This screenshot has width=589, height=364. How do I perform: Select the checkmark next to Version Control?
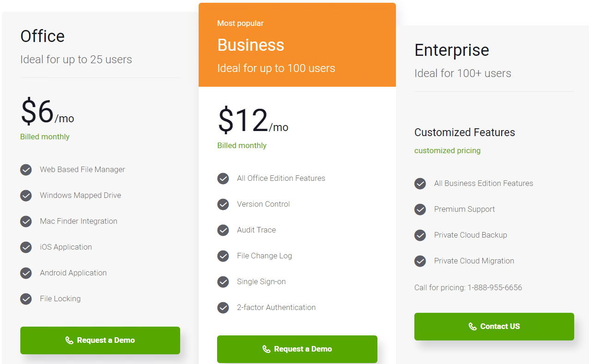tap(223, 204)
